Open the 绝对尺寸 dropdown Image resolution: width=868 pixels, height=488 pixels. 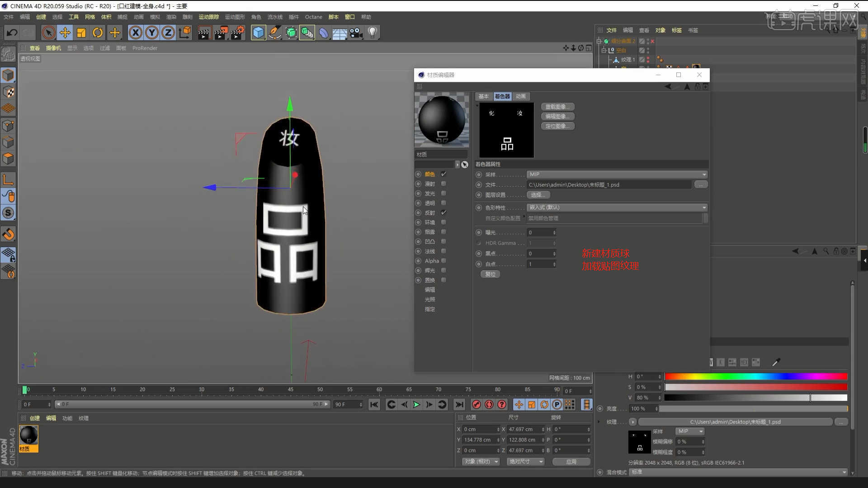[x=525, y=462]
